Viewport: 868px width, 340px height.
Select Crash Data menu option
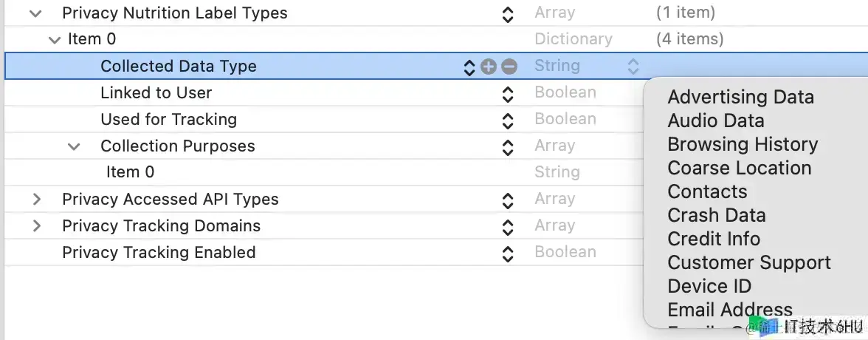[716, 215]
